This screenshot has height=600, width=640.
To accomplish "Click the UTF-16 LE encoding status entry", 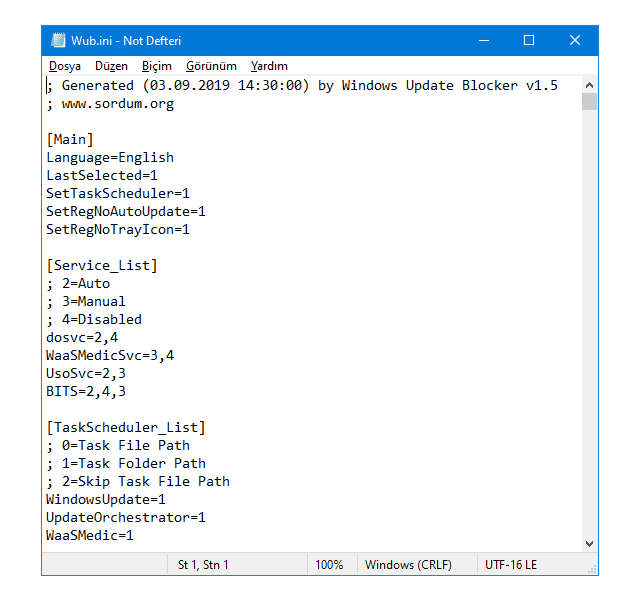I will (x=511, y=565).
